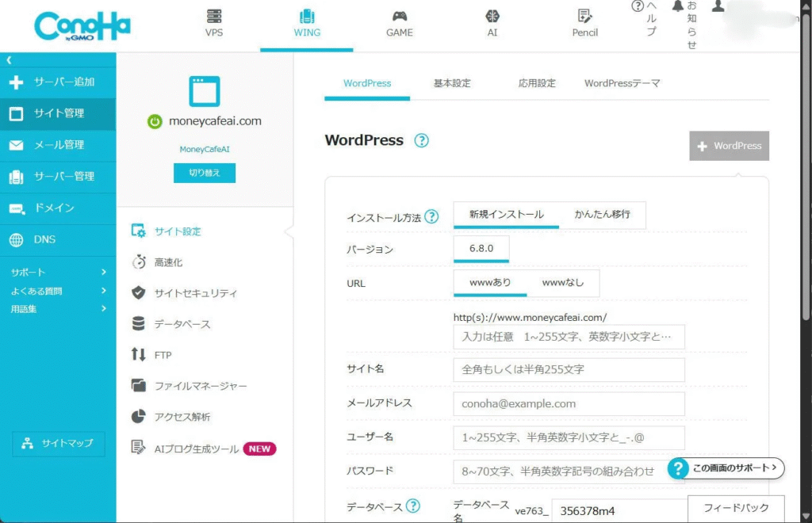Click the FTP arrows icon

(138, 354)
